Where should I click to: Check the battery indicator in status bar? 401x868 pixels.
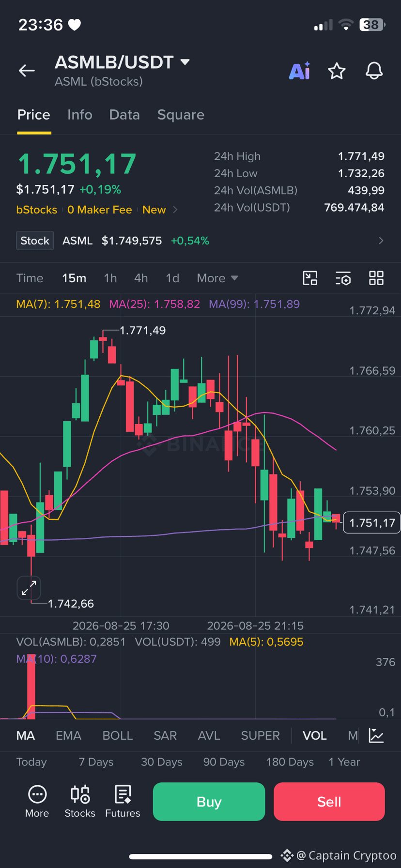tap(372, 25)
